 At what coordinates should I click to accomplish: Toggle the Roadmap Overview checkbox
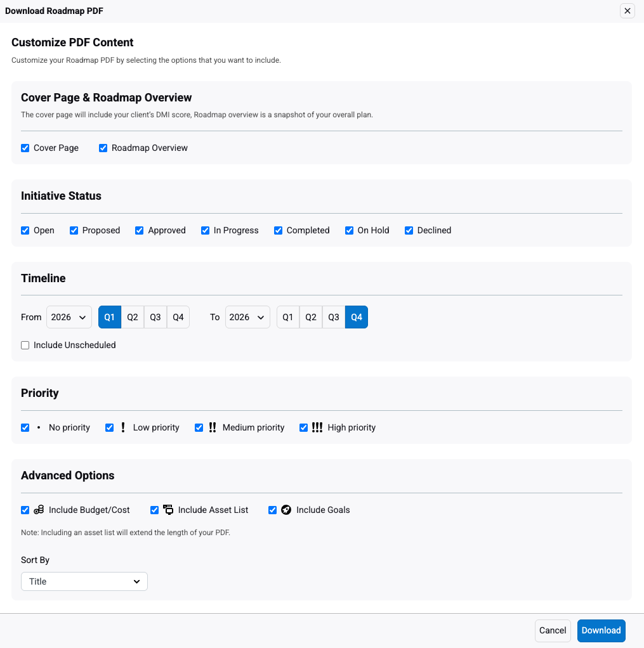pos(103,148)
